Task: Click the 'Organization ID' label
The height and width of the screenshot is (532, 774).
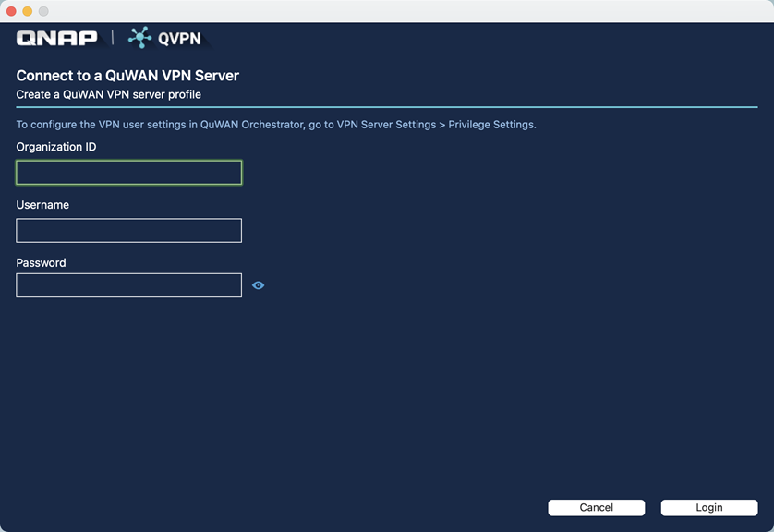Action: pos(56,147)
